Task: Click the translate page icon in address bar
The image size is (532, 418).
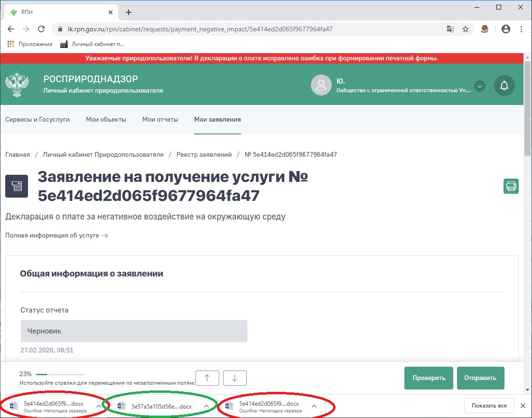Action: point(450,29)
